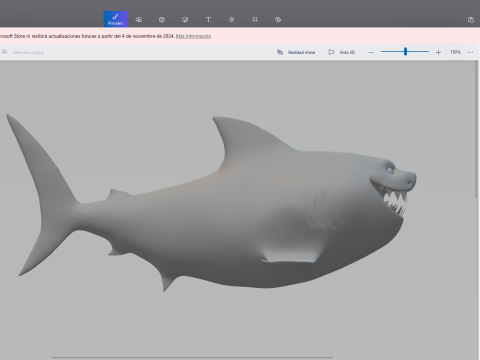Follow the 'Más información' link
480x360 pixels.
click(193, 36)
